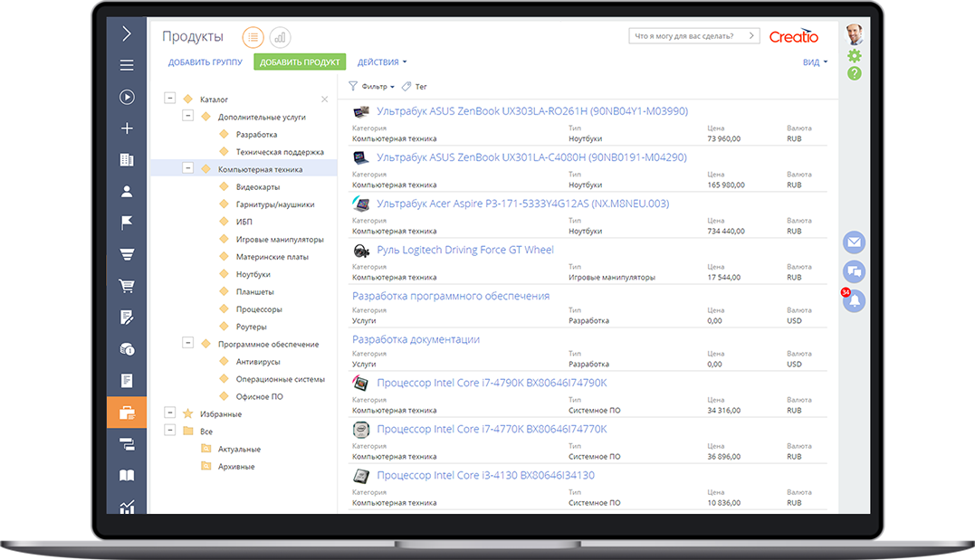Switch to list view round icon
This screenshot has width=975, height=560.
(x=253, y=37)
